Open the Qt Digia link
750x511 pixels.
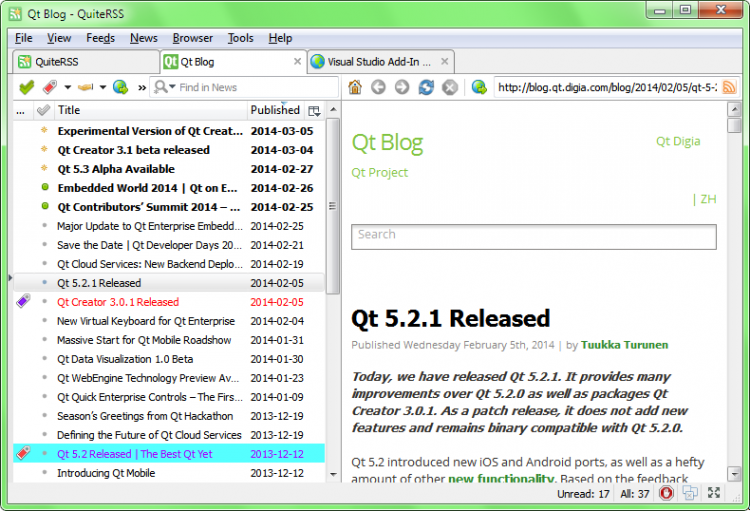coord(678,142)
